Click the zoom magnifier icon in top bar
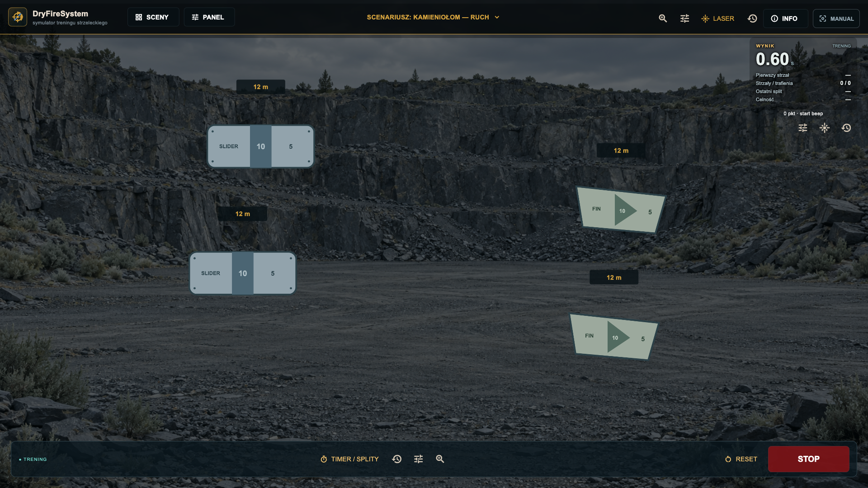Viewport: 868px width, 488px height. pos(663,19)
